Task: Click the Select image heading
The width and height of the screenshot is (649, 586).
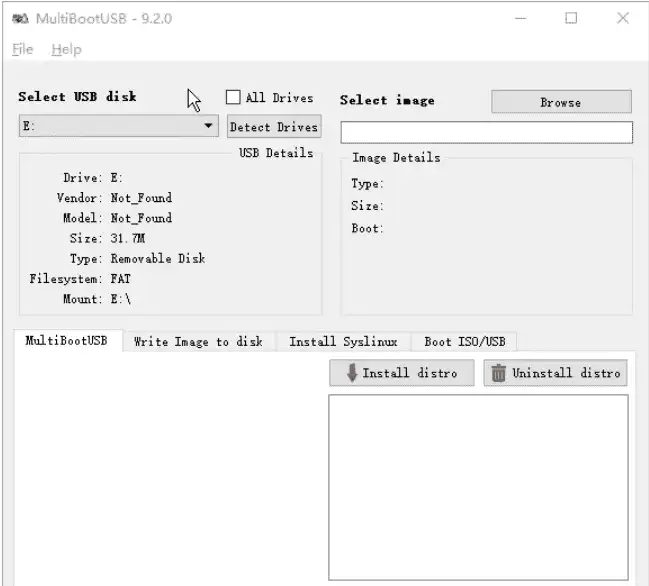Action: 387,100
